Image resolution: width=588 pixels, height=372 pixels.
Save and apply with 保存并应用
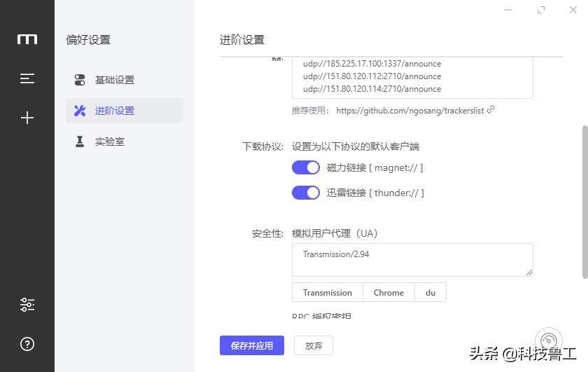251,345
